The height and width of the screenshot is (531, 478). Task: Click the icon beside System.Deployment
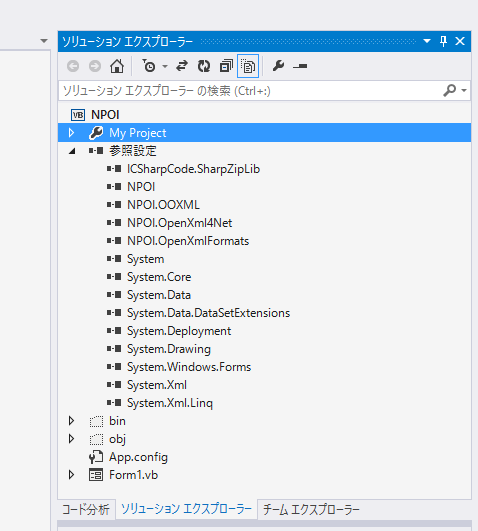(x=114, y=331)
